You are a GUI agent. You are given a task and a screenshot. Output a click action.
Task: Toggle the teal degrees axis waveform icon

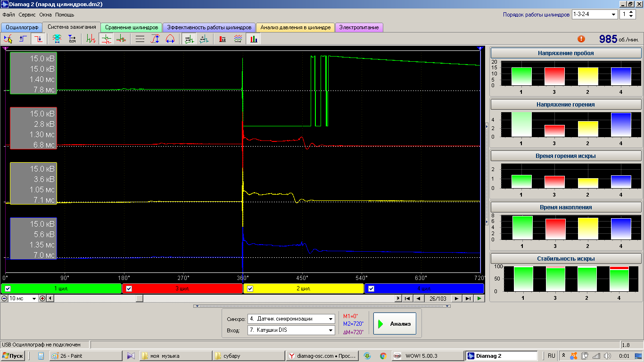pos(204,39)
